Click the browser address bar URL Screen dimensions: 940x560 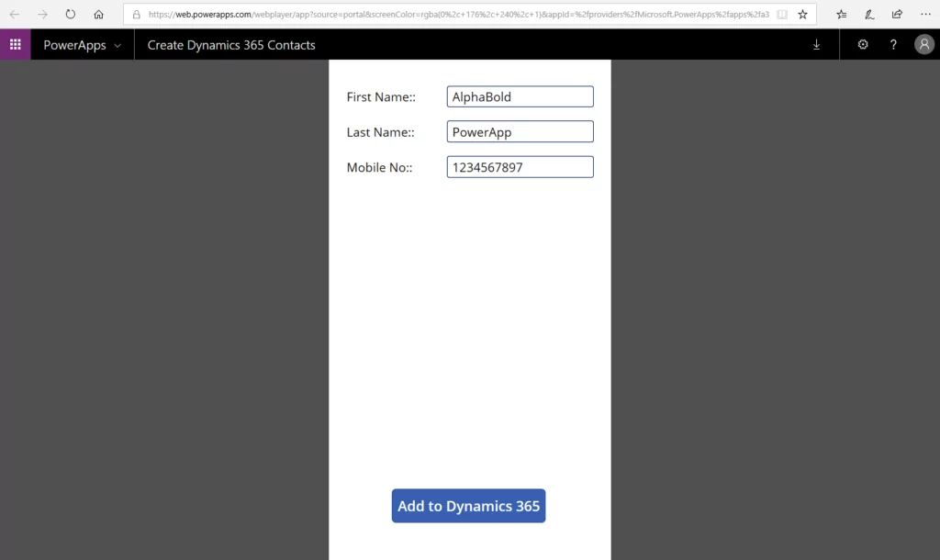[x=459, y=15]
